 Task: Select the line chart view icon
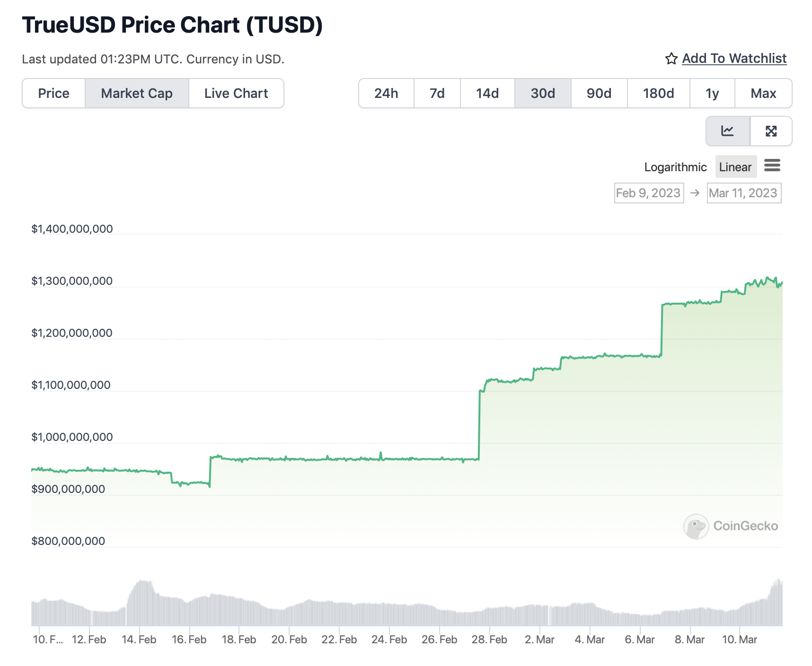[x=727, y=131]
